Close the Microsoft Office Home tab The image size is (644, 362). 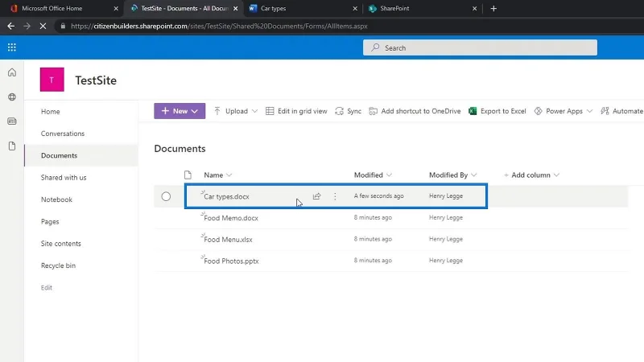point(116,8)
